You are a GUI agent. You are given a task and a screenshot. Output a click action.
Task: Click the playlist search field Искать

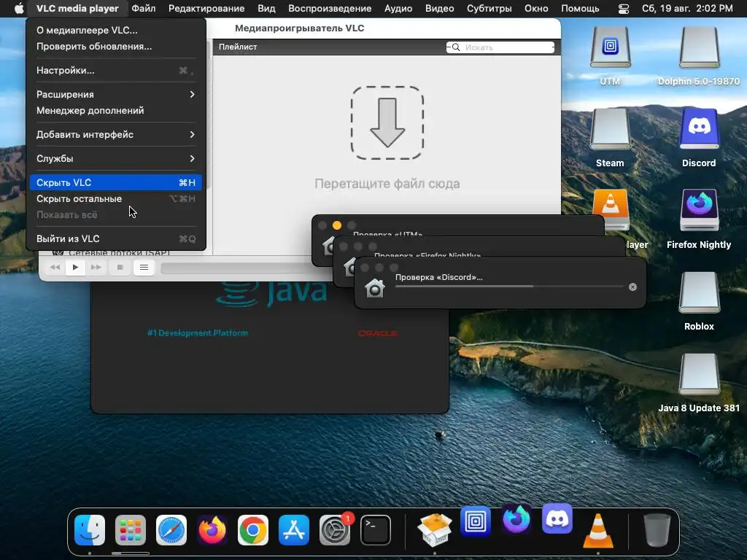(x=500, y=47)
